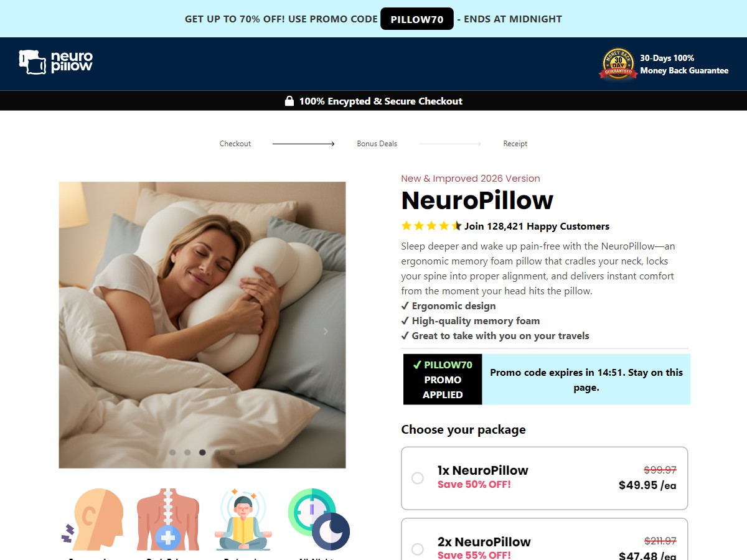Click the 30-day money back guarantee badge

pos(618,64)
